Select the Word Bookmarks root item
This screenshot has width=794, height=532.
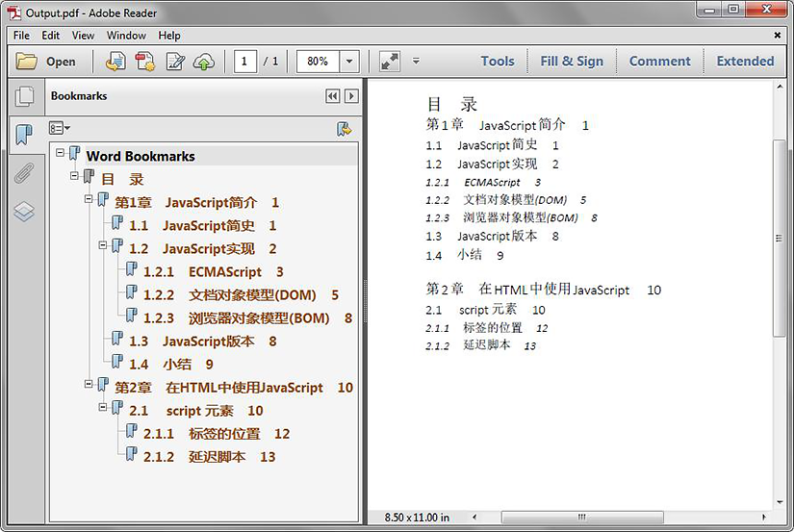(141, 157)
